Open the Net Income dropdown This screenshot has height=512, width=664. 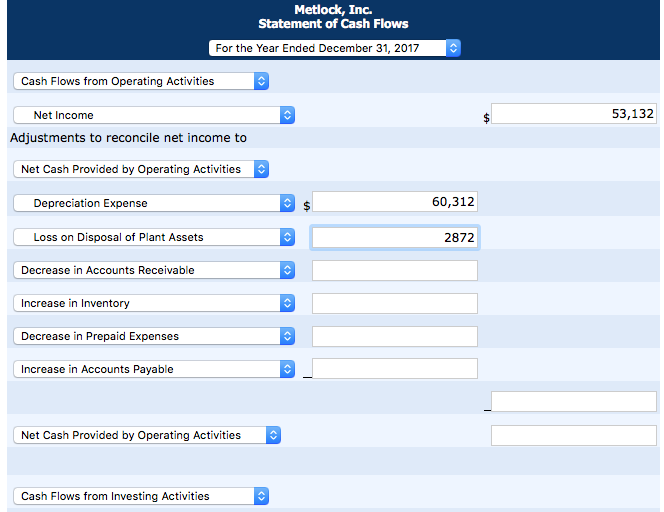click(x=154, y=115)
